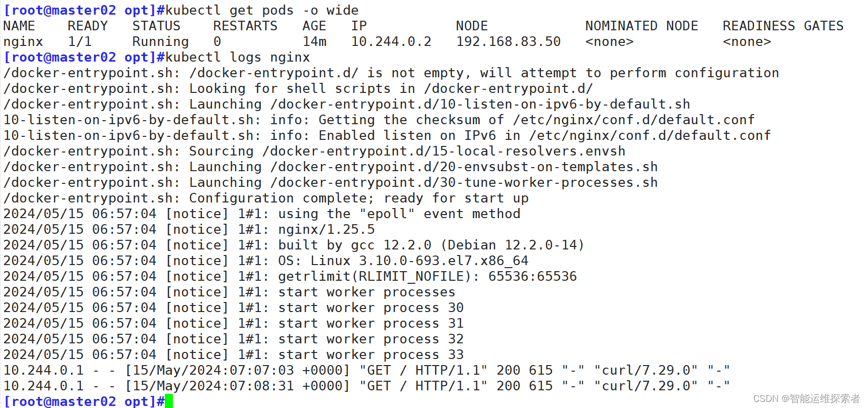Click the READINESS GATES column header
This screenshot has height=408, width=868.
click(x=784, y=26)
